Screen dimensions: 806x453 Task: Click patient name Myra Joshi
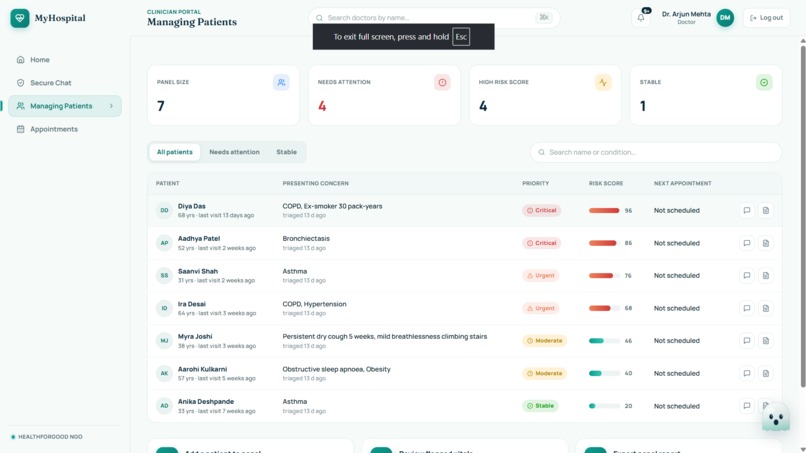195,336
